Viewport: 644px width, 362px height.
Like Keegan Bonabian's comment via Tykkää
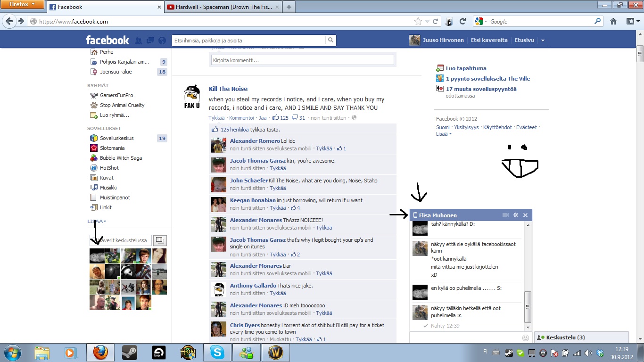[x=278, y=208]
